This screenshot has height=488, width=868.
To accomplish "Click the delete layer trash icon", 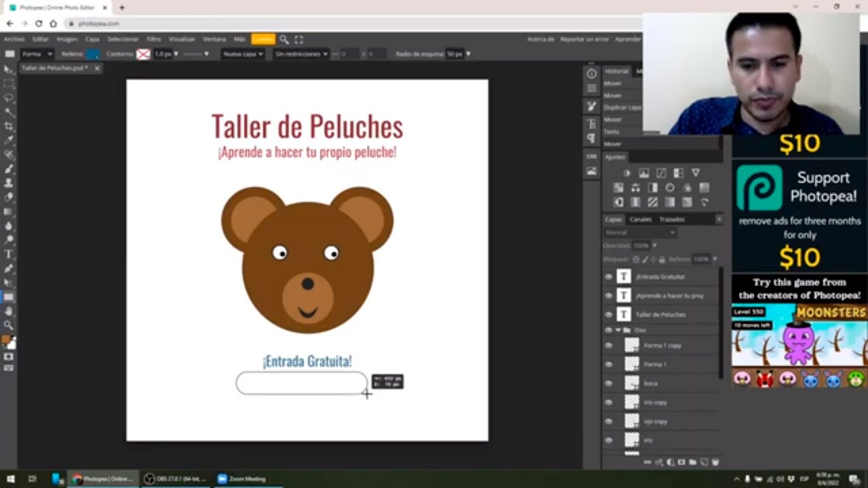I will point(715,462).
